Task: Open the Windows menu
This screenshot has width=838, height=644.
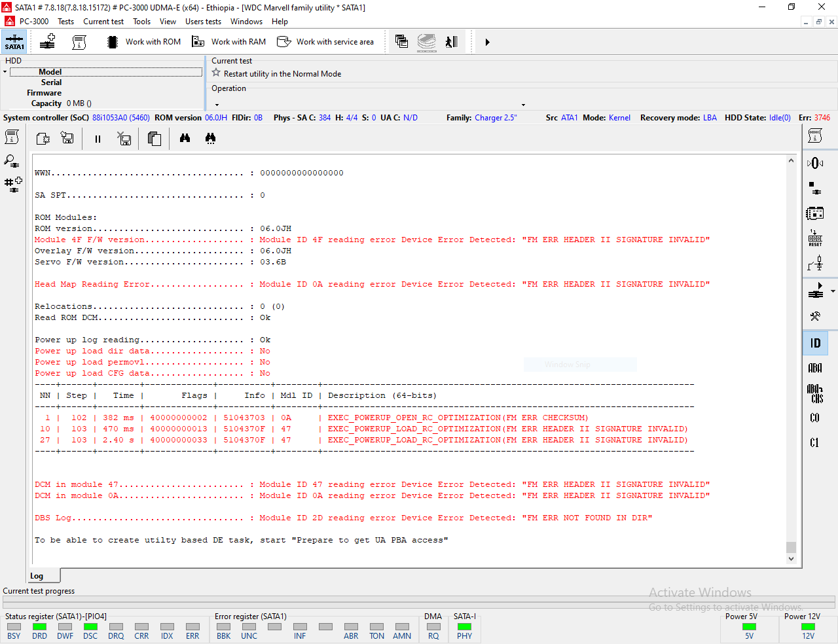Action: 246,22
